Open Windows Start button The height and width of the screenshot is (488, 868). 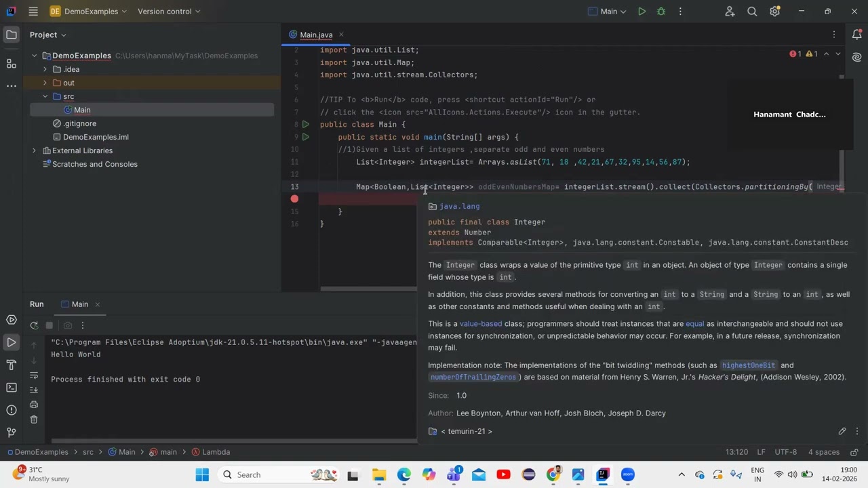[x=202, y=474]
